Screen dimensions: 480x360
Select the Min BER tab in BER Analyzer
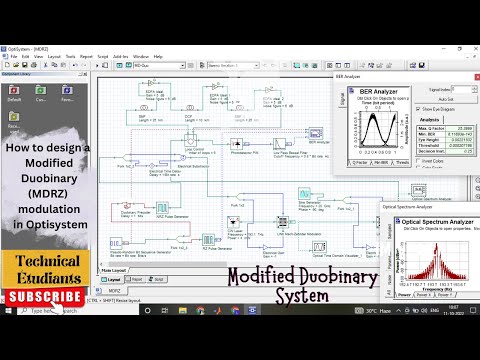tap(380, 163)
